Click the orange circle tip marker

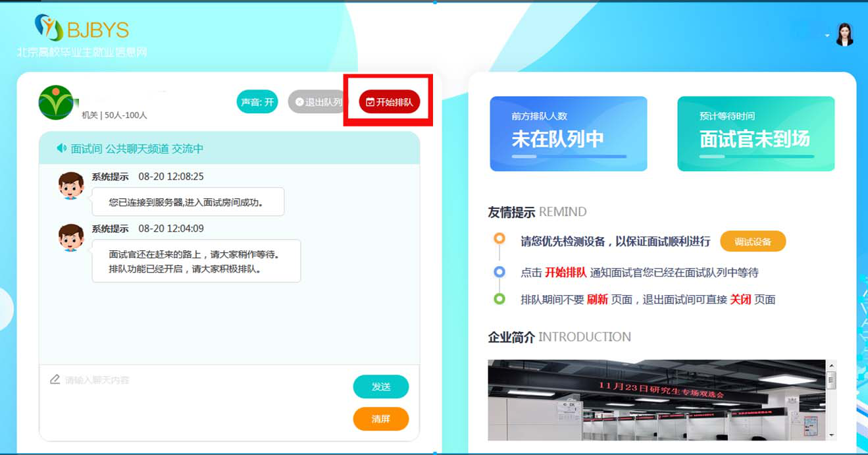point(499,238)
